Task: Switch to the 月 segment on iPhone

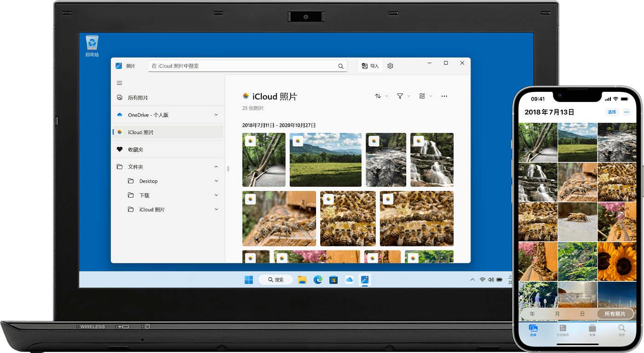Action: [x=557, y=313]
